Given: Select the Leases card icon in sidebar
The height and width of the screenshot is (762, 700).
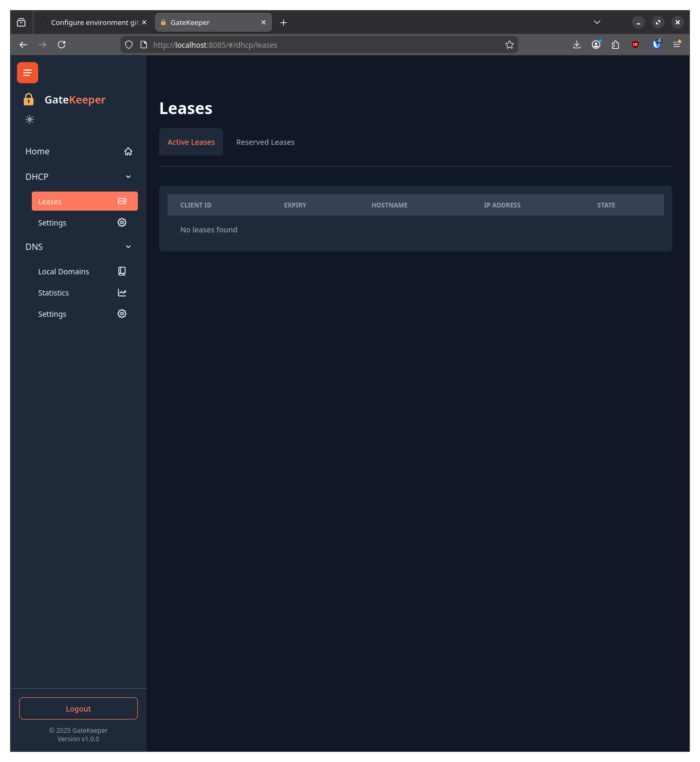Looking at the screenshot, I should (x=121, y=201).
